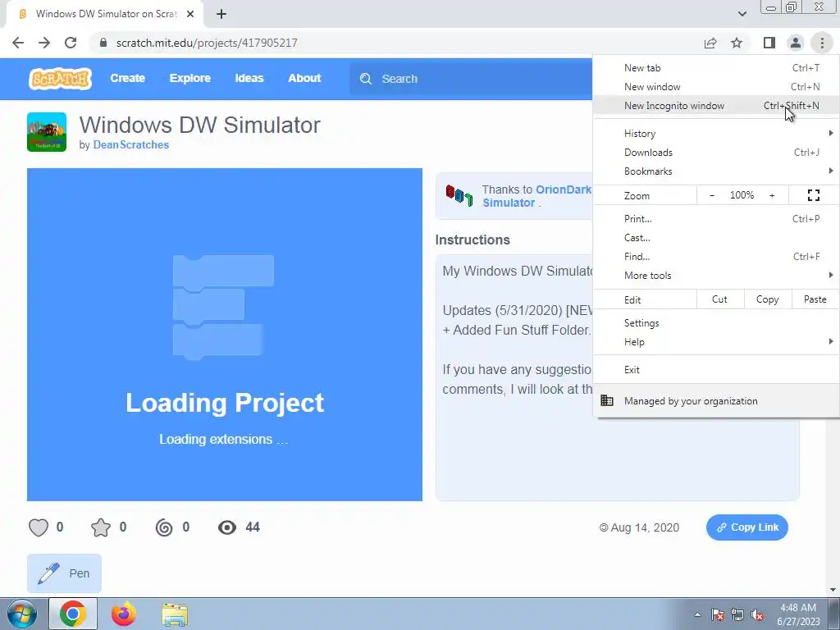Screen dimensions: 840x630
Task: Click the Scratch logo
Action: (x=60, y=79)
